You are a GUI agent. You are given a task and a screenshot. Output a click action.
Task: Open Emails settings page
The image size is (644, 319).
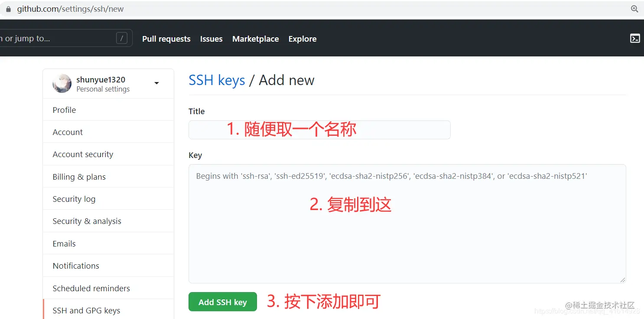108,243
